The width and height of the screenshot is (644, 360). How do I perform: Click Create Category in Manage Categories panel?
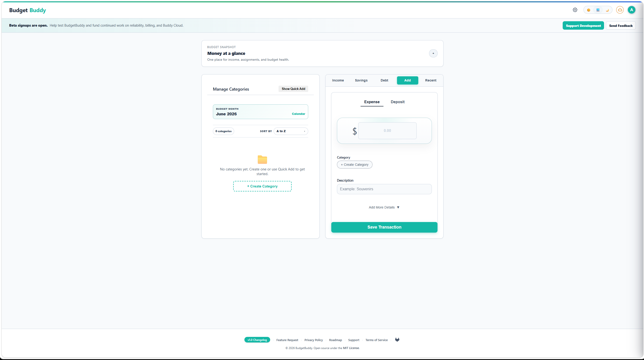[x=262, y=186]
